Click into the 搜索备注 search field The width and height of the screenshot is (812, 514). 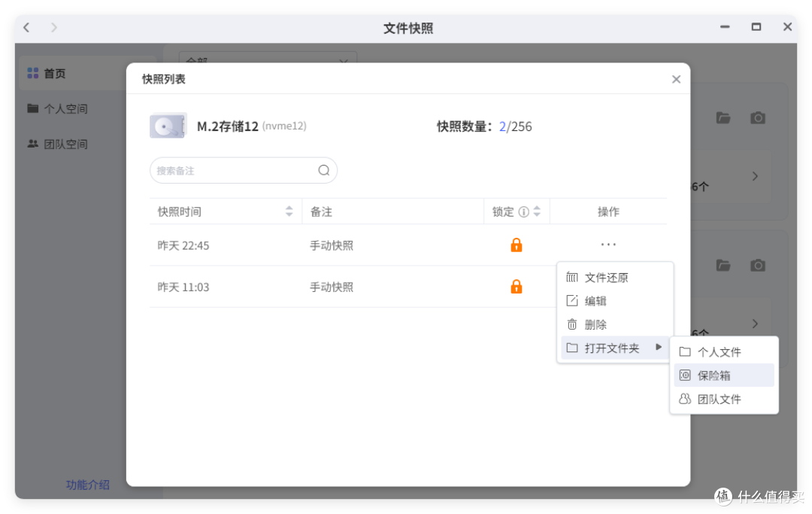click(244, 171)
